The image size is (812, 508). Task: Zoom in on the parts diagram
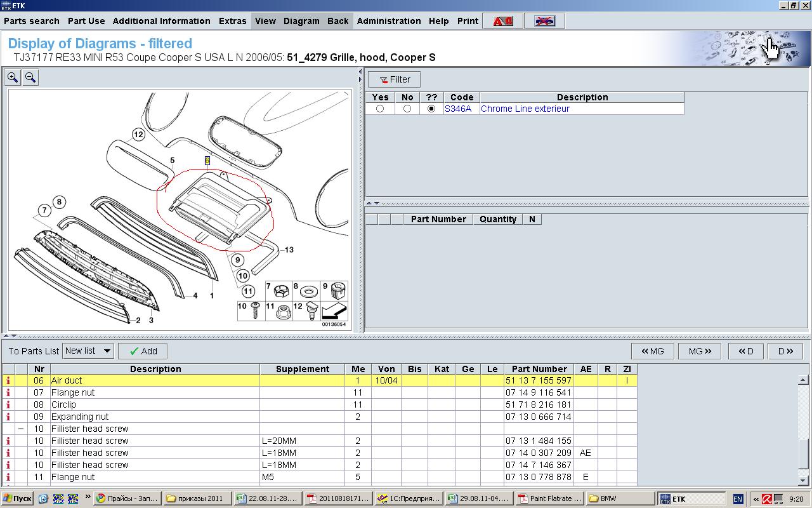point(13,77)
